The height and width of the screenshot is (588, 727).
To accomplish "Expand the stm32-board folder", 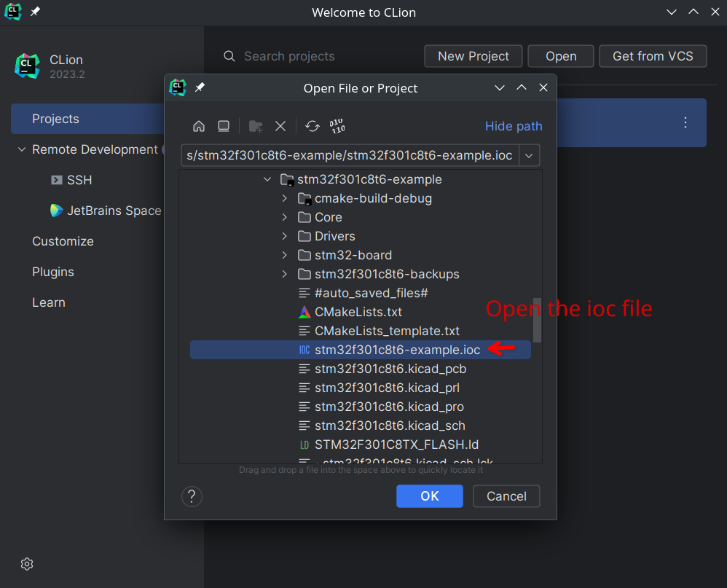I will (x=284, y=256).
